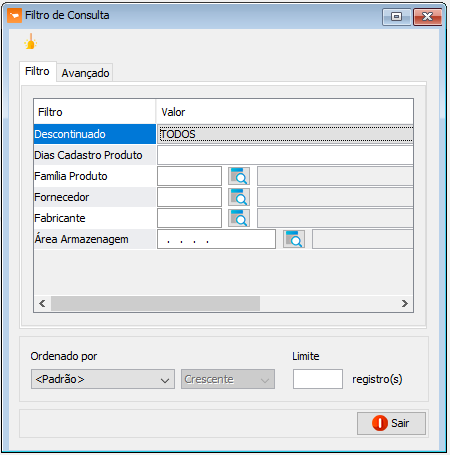Open the Área Armazenagem lookup search icon
Screen dimensions: 450x455
point(294,239)
